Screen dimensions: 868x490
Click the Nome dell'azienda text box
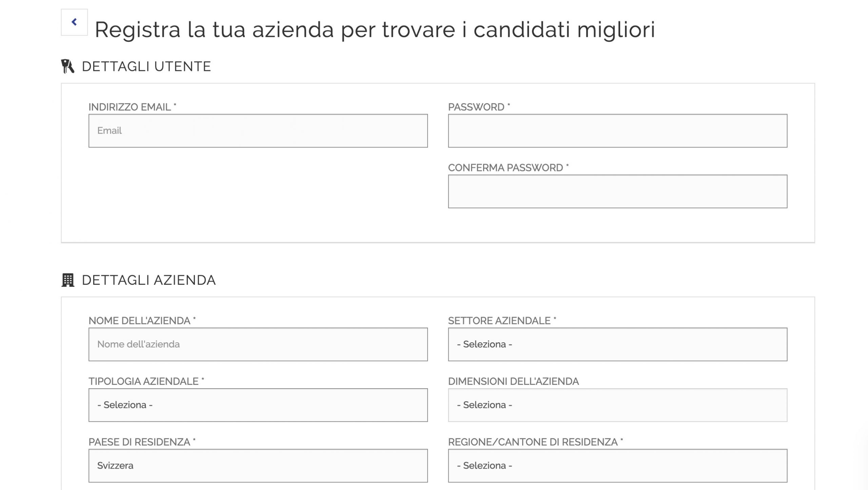(x=258, y=344)
